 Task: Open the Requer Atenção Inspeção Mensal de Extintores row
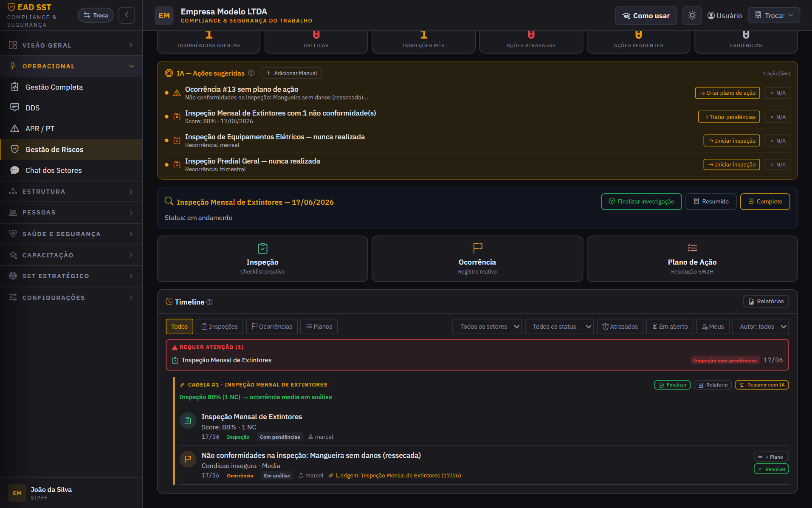477,360
